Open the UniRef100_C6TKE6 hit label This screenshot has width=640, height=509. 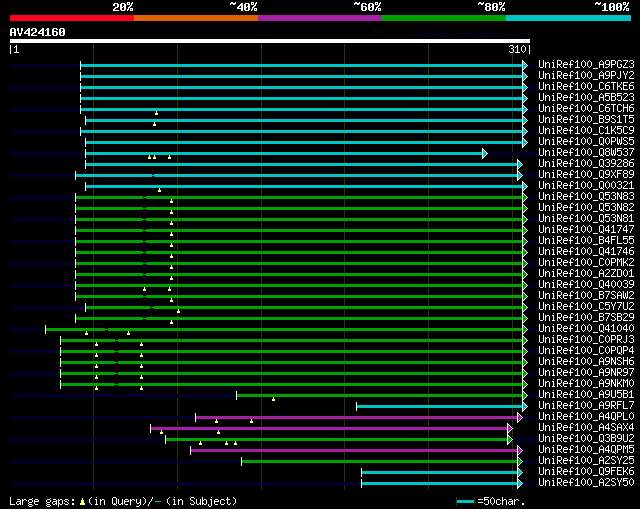(x=586, y=87)
